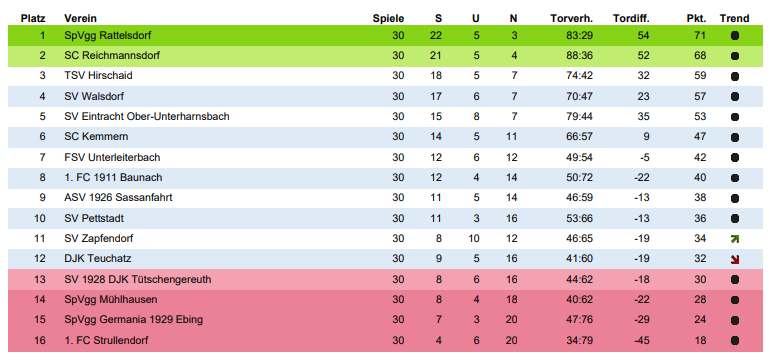Select SV Eintracht Ober-Unterharnsbach team name
The height and width of the screenshot is (360, 770).
[147, 116]
